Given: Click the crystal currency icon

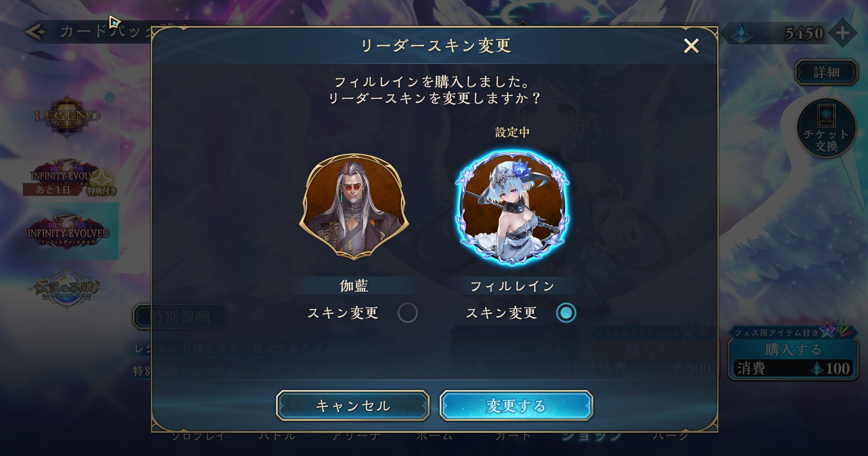Looking at the screenshot, I should (741, 33).
